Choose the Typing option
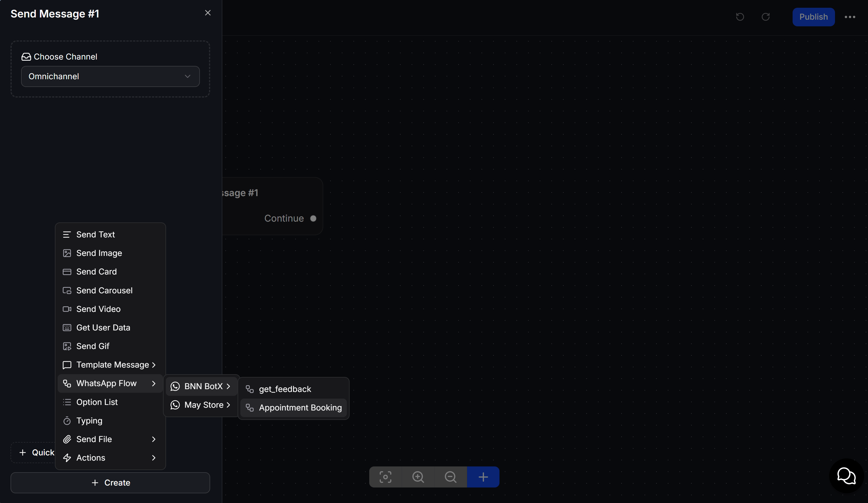Viewport: 868px width, 503px height. (110, 420)
